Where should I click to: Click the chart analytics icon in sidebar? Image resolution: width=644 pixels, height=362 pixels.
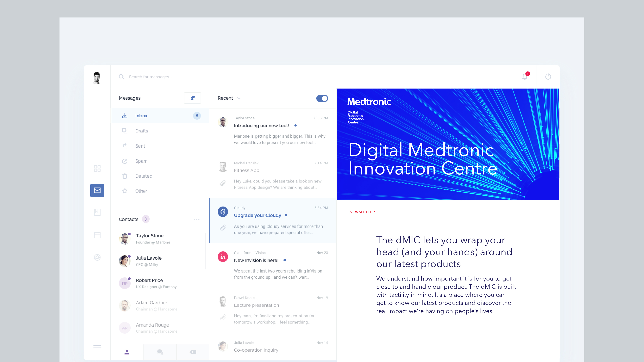click(x=97, y=257)
